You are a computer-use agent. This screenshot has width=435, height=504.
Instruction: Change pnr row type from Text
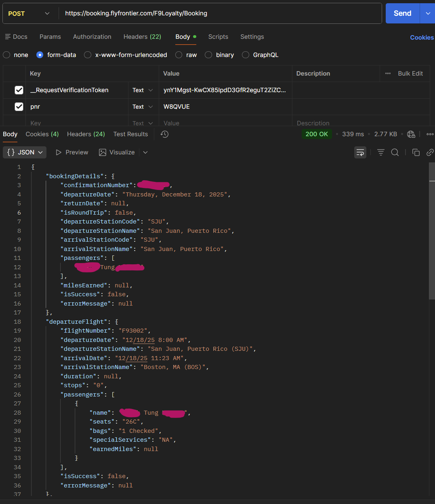point(143,107)
